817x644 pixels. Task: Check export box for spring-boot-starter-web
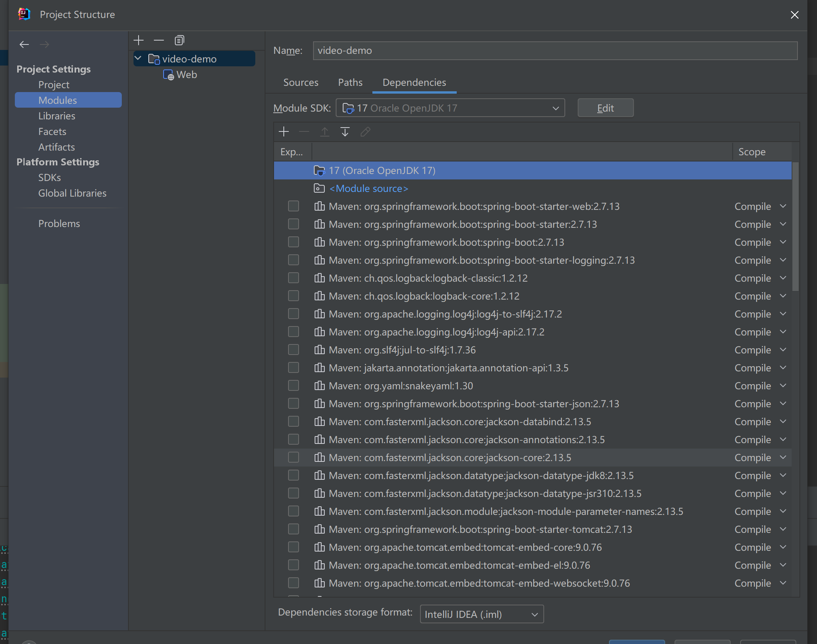click(294, 206)
